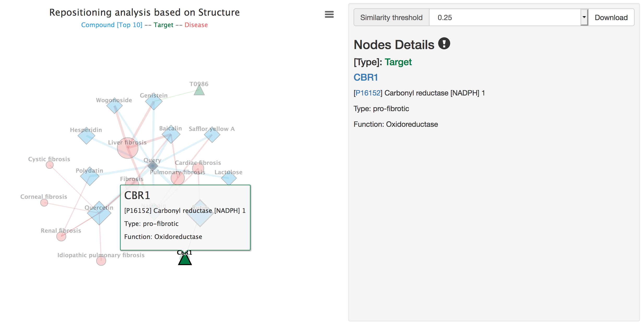The height and width of the screenshot is (324, 644).
Task: Select the Renal fibrosis circle node
Action: [61, 236]
